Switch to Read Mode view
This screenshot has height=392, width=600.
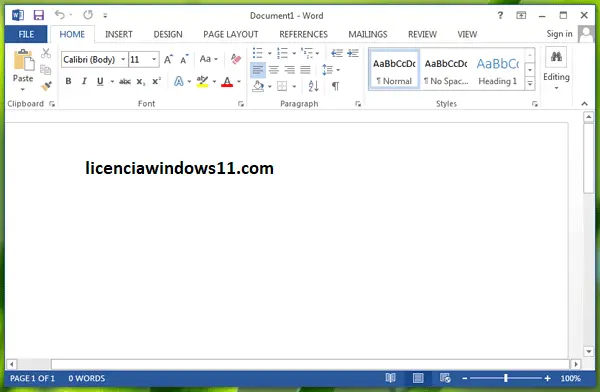pos(390,378)
